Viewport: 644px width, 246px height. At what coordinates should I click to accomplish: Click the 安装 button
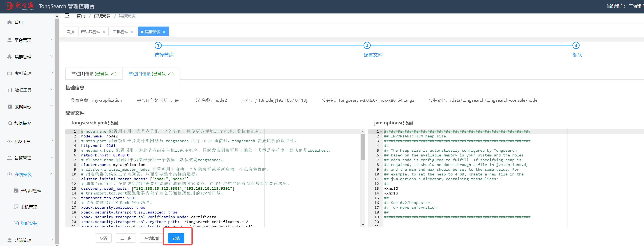click(x=176, y=238)
